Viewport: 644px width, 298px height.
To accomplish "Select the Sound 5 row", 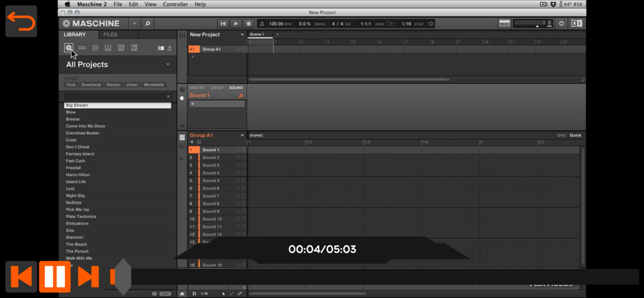I will [x=217, y=181].
